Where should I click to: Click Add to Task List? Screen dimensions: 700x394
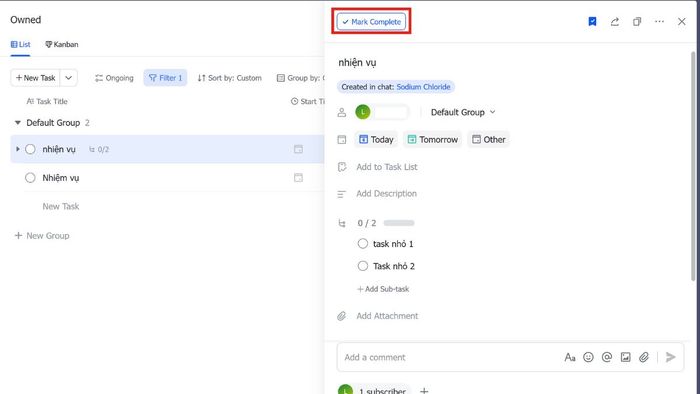387,167
